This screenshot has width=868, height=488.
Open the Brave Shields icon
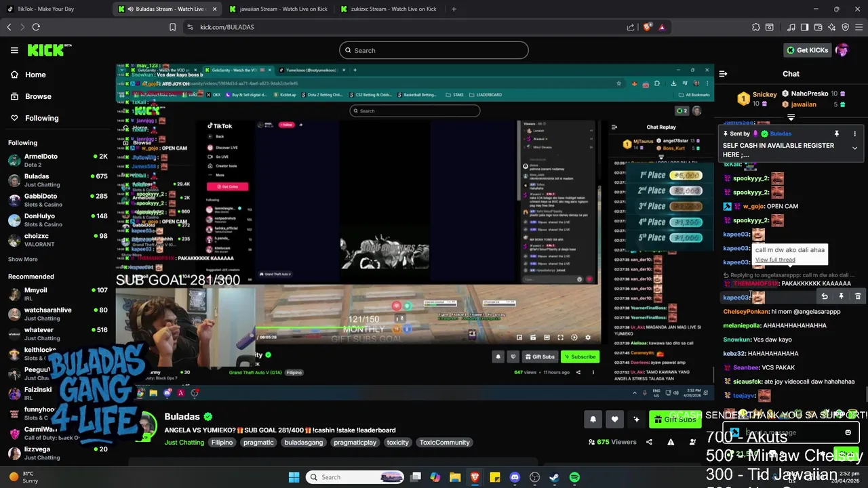647,27
